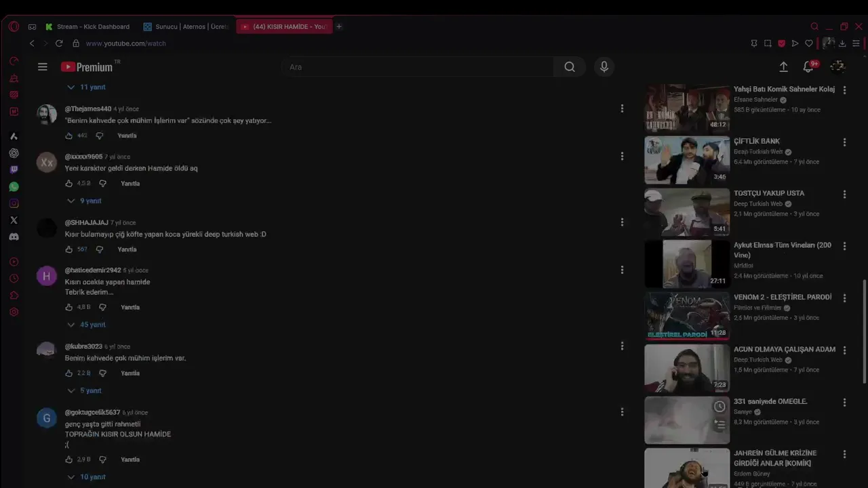Open @Thejames440 channel link

[88, 109]
